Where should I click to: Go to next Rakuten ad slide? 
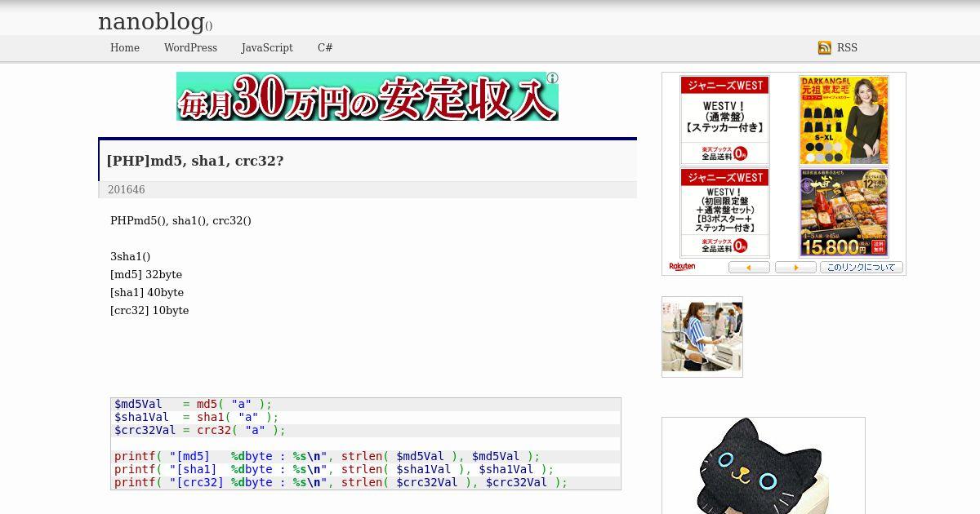(x=795, y=268)
